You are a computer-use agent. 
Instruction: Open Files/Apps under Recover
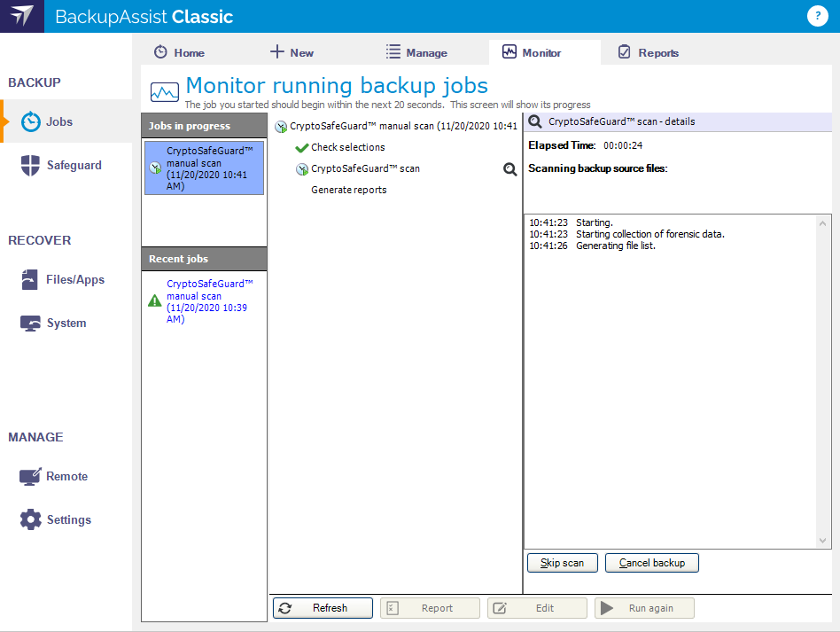tap(66, 279)
